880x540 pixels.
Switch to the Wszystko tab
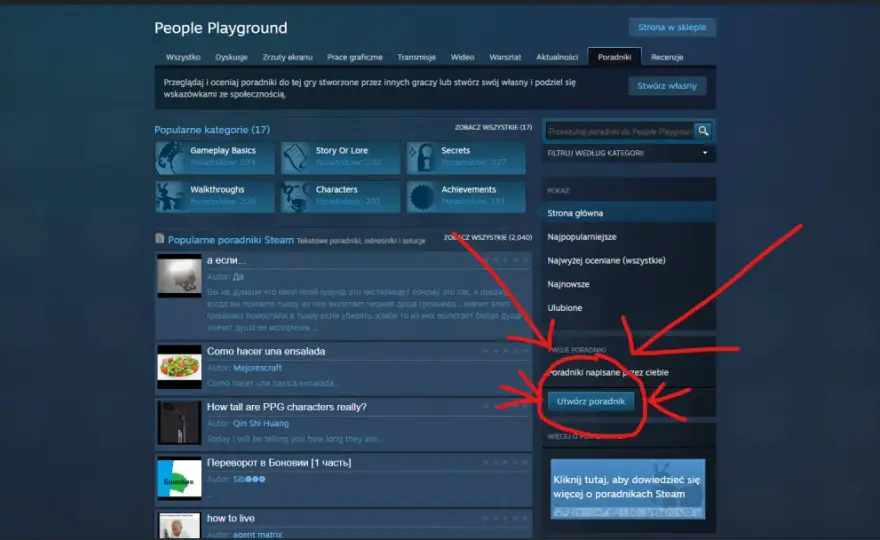tap(183, 57)
